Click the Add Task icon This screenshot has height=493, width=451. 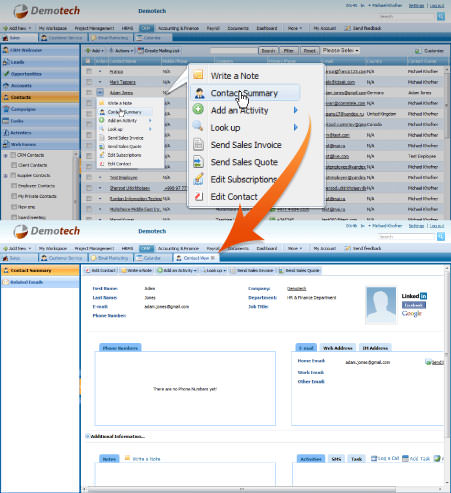[x=405, y=459]
